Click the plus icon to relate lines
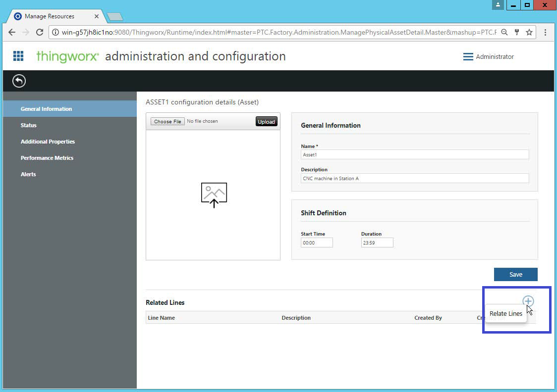Viewport: 557px width, 392px height. pos(528,301)
